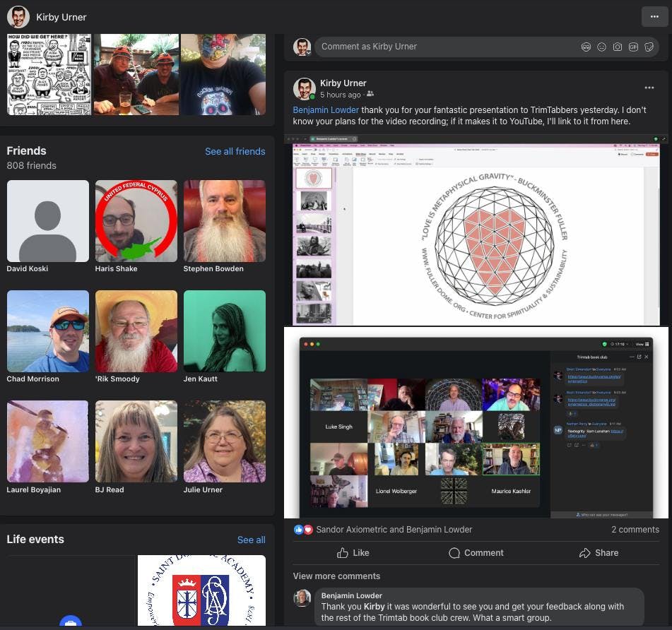Open photo of person in colorful mask
The image size is (672, 630).
coord(223,75)
